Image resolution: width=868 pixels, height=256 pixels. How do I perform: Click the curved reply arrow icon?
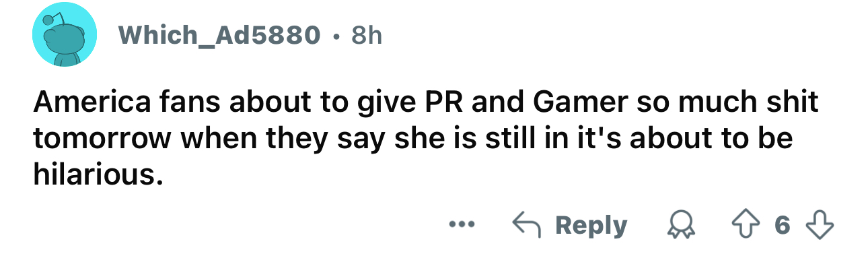[x=527, y=225]
